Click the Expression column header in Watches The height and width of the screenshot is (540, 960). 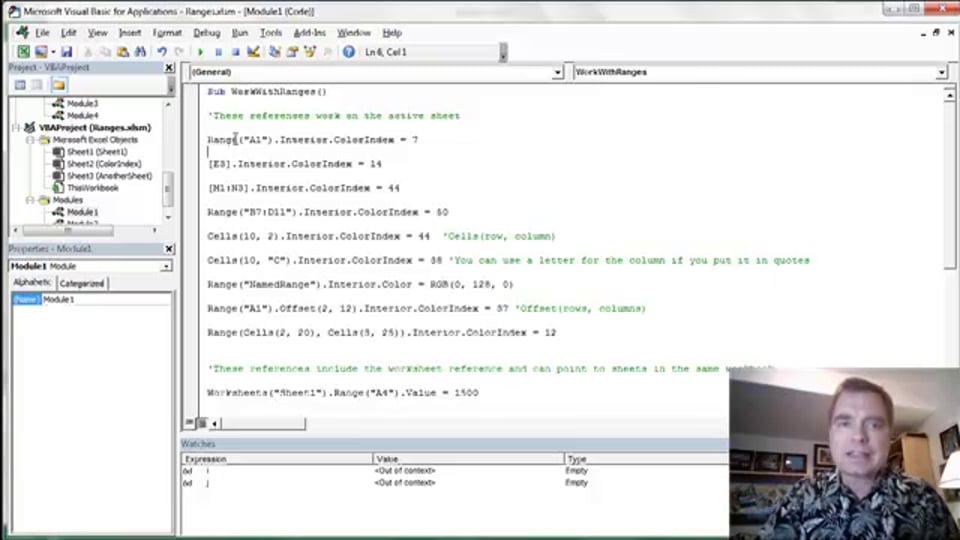click(277, 459)
